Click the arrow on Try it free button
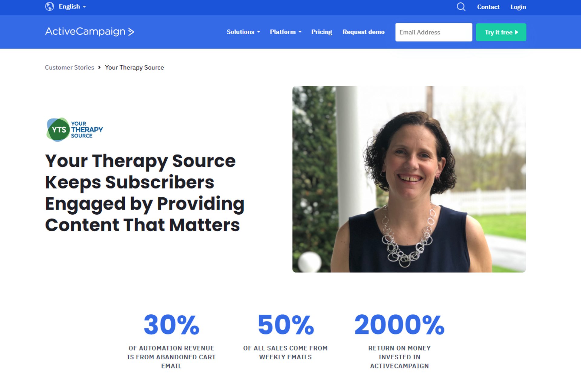The height and width of the screenshot is (392, 581). tap(517, 32)
